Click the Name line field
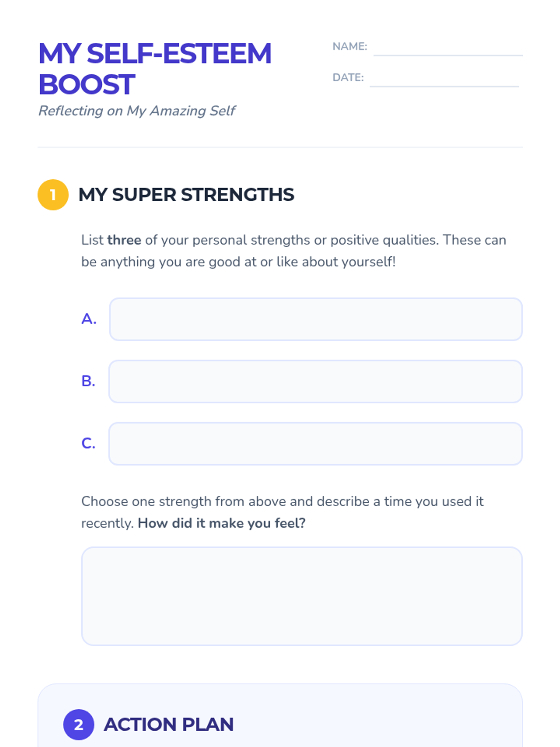Viewport: 560px width, 747px height. point(448,48)
